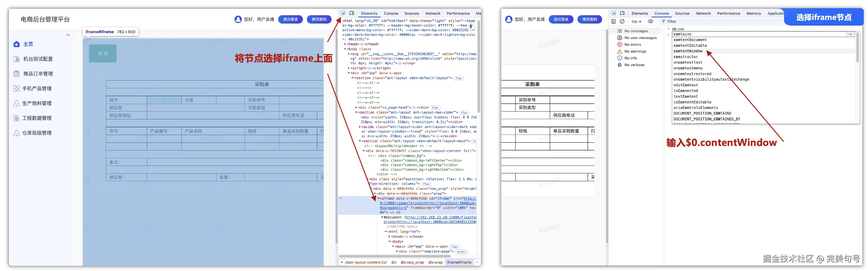Click 修改密码 button in right window

coord(590,19)
